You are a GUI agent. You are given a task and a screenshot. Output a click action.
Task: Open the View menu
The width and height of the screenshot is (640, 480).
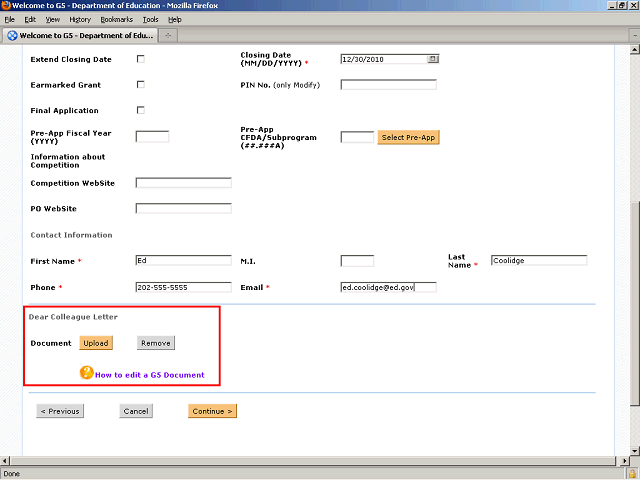click(53, 20)
